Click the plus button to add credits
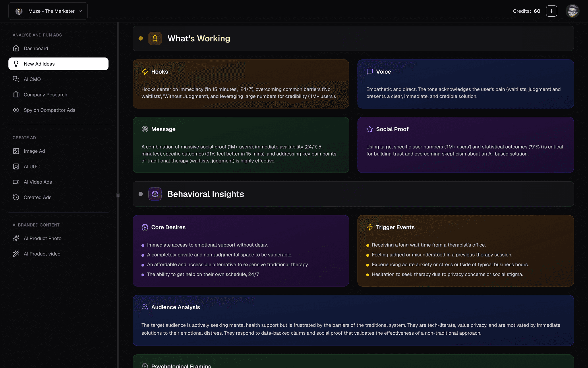The width and height of the screenshot is (588, 368). [551, 11]
